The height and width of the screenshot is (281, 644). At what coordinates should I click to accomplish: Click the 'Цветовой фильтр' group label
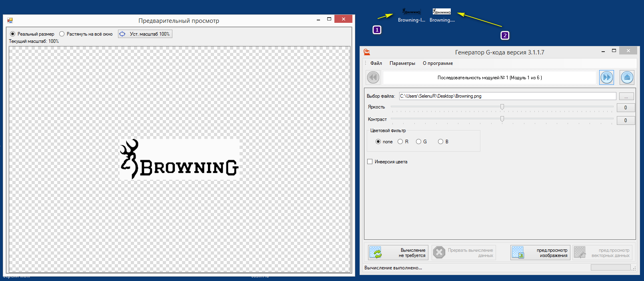point(388,130)
